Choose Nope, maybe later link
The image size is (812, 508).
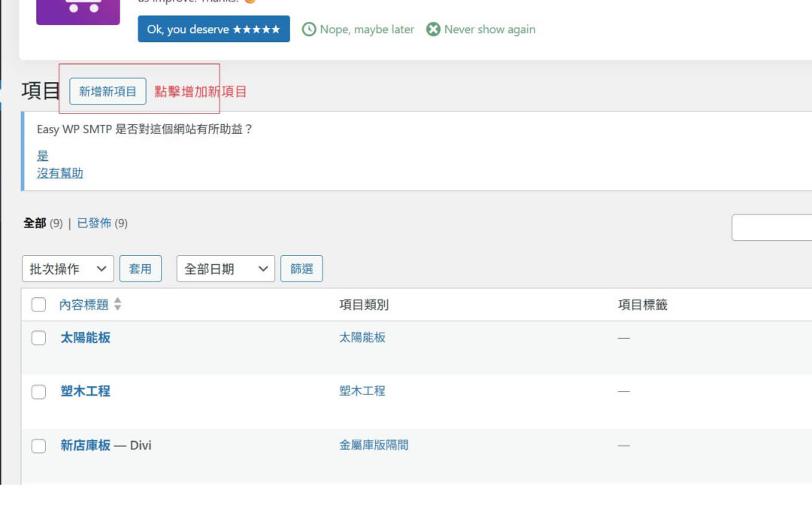pyautogui.click(x=367, y=29)
